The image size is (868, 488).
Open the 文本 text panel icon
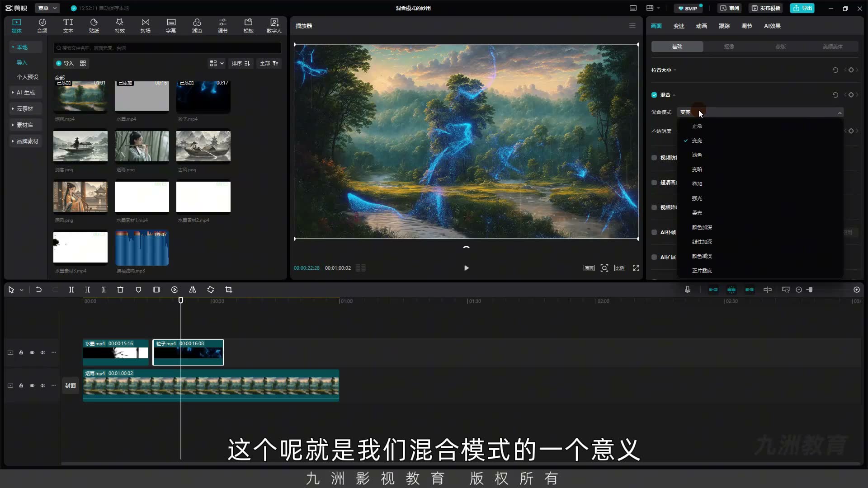[68, 26]
